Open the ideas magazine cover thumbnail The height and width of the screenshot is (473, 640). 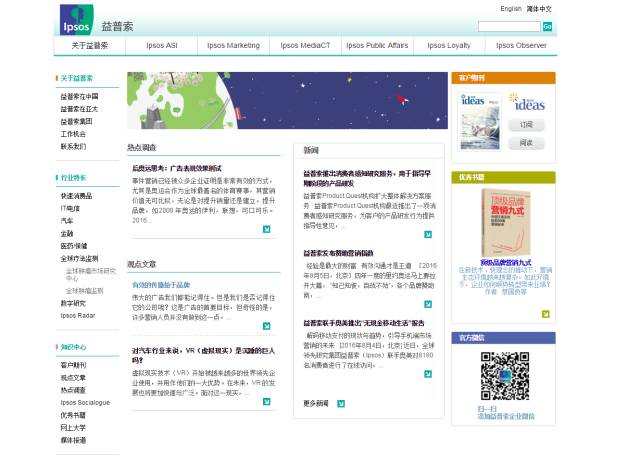pyautogui.click(x=480, y=122)
